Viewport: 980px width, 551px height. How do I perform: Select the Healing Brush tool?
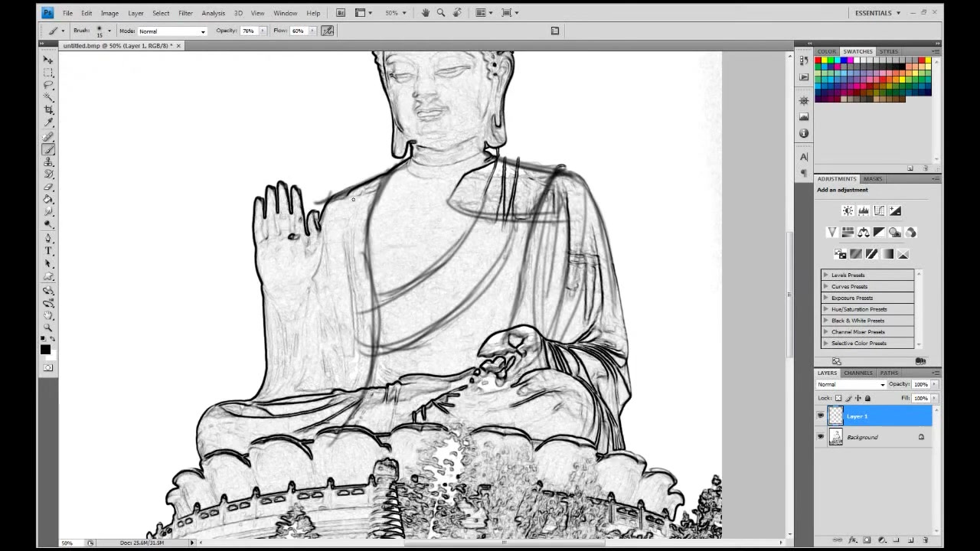(x=48, y=137)
